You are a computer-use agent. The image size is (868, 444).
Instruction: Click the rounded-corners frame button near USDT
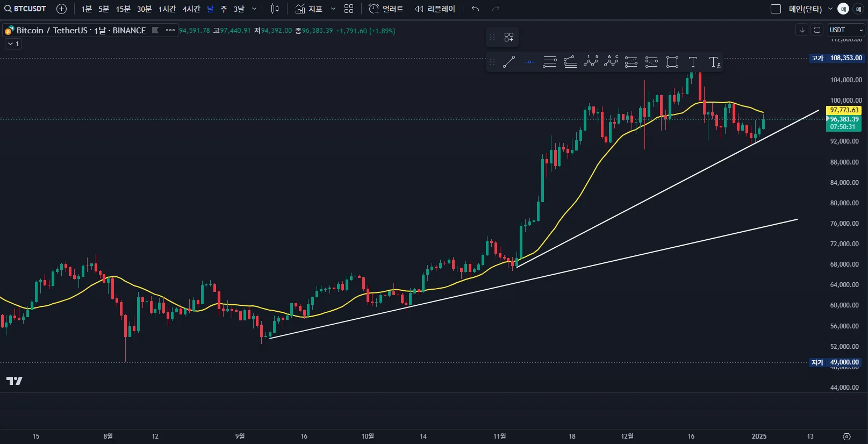click(x=817, y=30)
